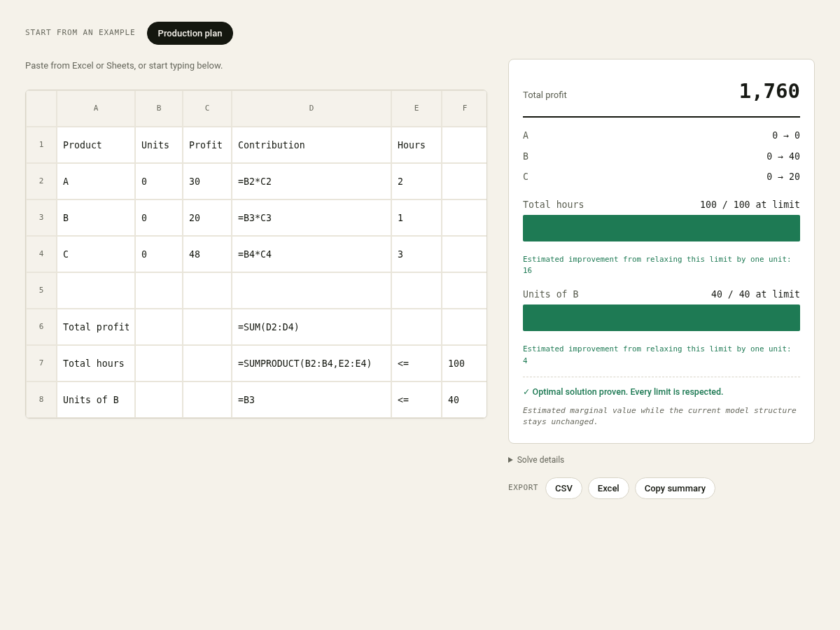
Task: Click the Product header cell
Action: click(x=96, y=145)
